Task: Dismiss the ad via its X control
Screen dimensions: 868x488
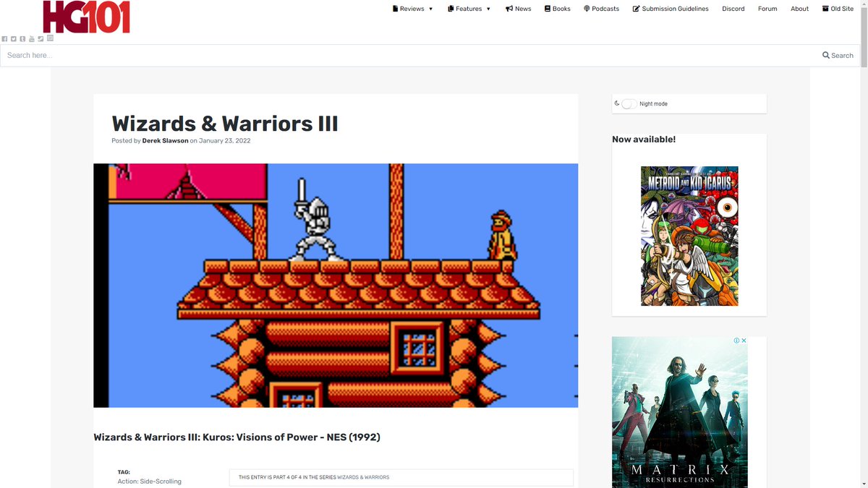Action: [744, 340]
